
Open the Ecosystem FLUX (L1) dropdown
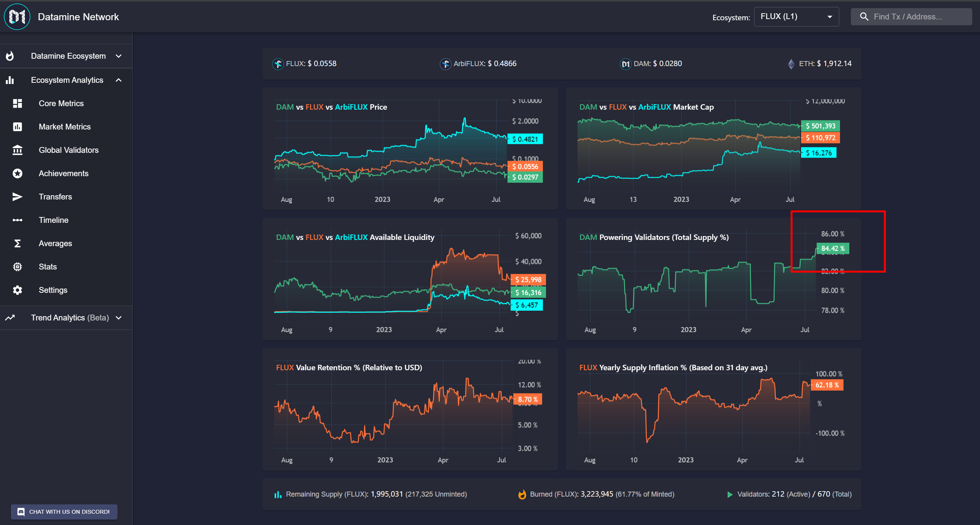point(796,17)
